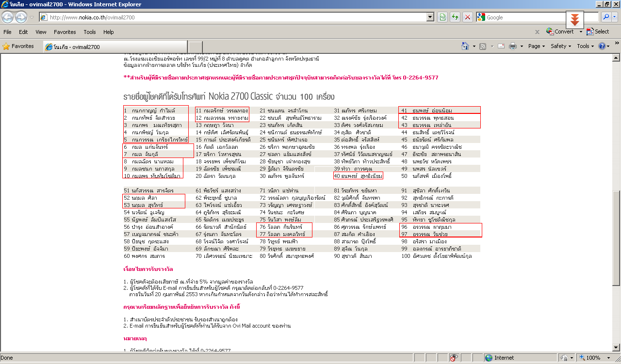
Task: Open the Tools menu in menu bar
Action: [90, 32]
